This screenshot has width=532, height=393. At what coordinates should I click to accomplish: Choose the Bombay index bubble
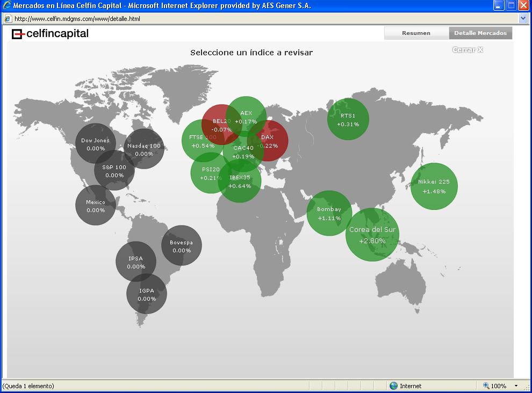[329, 213]
